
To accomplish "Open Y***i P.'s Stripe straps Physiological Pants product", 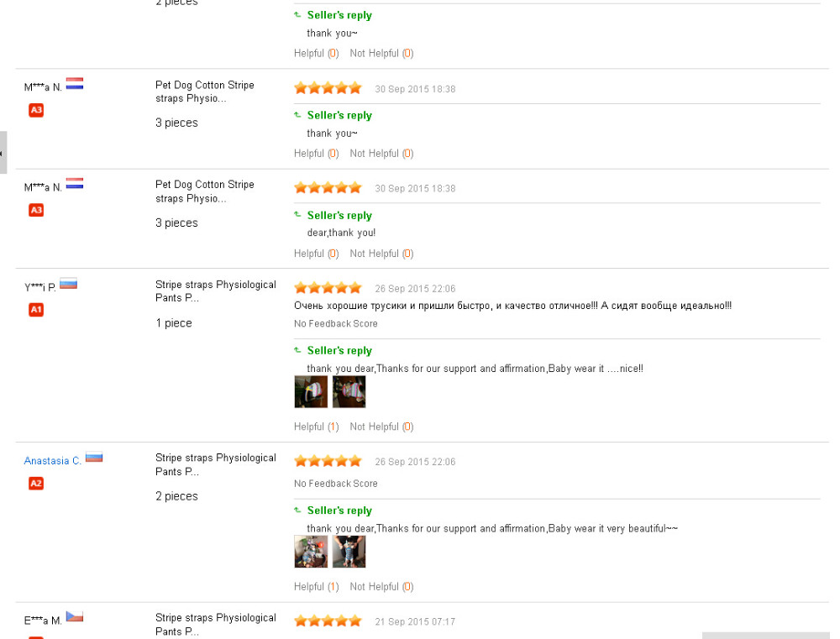I will pyautogui.click(x=215, y=291).
